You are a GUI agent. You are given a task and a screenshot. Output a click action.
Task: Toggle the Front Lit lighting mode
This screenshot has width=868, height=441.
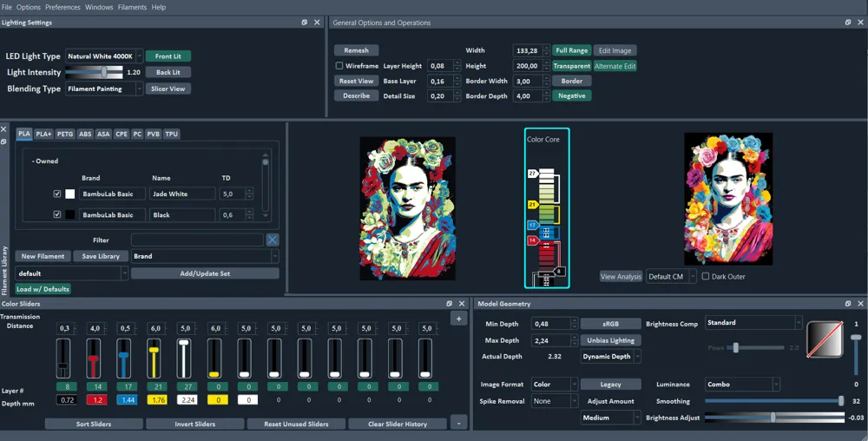(x=168, y=56)
